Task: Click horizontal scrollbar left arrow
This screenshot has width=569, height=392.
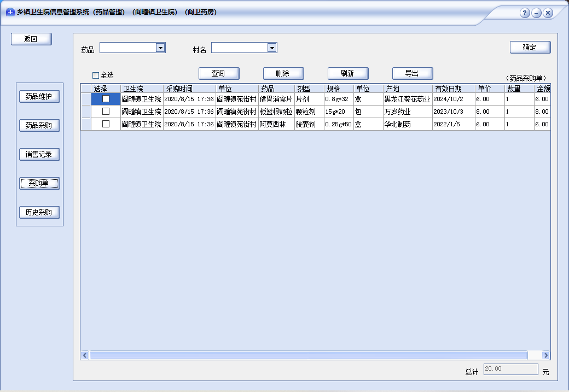Action: [85, 355]
